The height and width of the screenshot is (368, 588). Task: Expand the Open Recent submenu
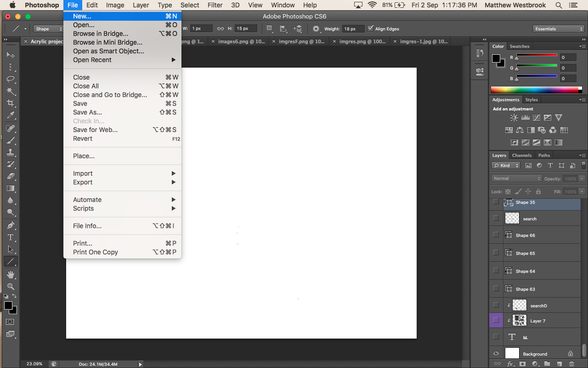click(123, 60)
